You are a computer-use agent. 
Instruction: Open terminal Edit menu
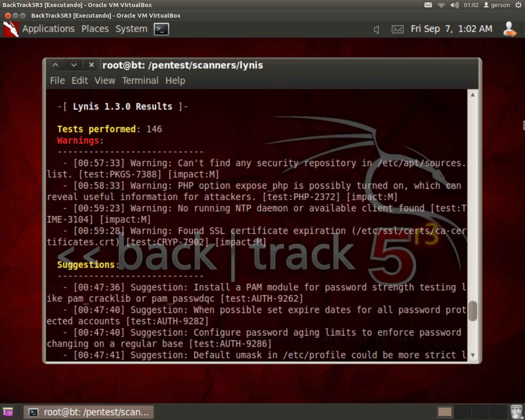[80, 81]
